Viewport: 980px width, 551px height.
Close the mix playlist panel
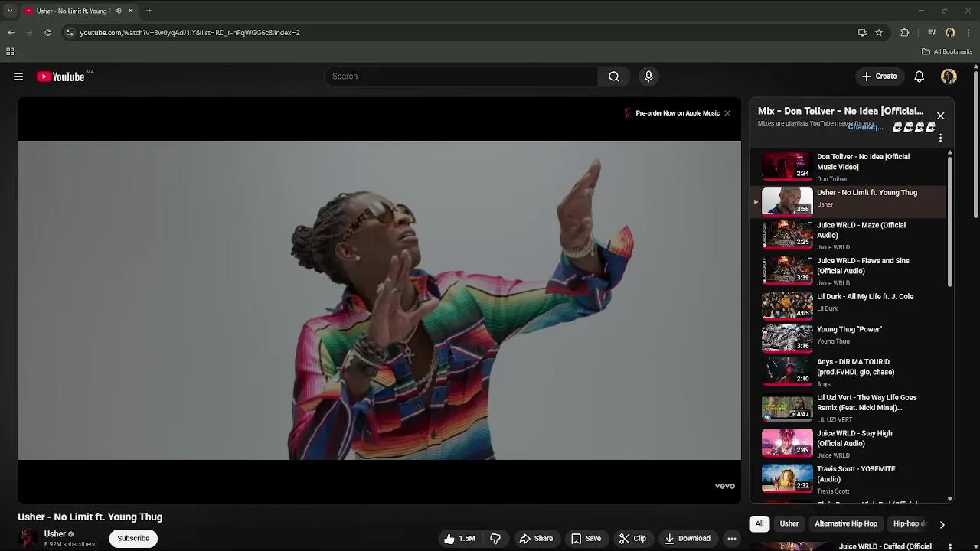click(940, 116)
